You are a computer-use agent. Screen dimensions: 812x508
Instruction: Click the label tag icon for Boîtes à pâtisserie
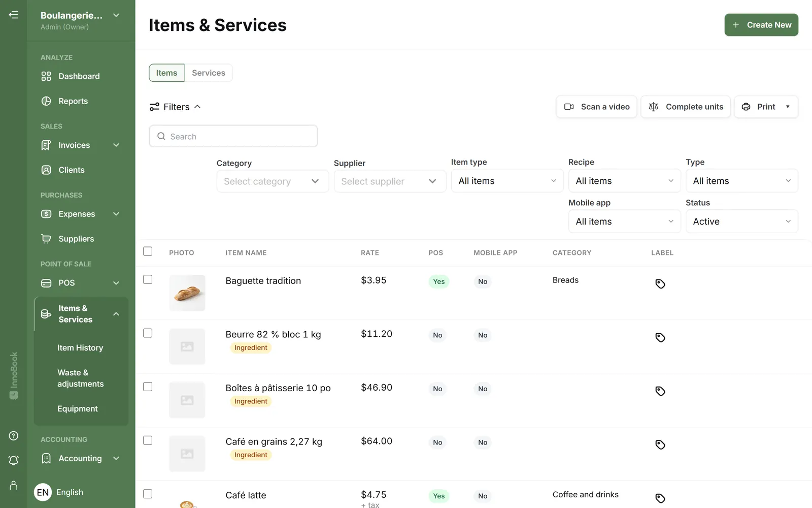(660, 391)
